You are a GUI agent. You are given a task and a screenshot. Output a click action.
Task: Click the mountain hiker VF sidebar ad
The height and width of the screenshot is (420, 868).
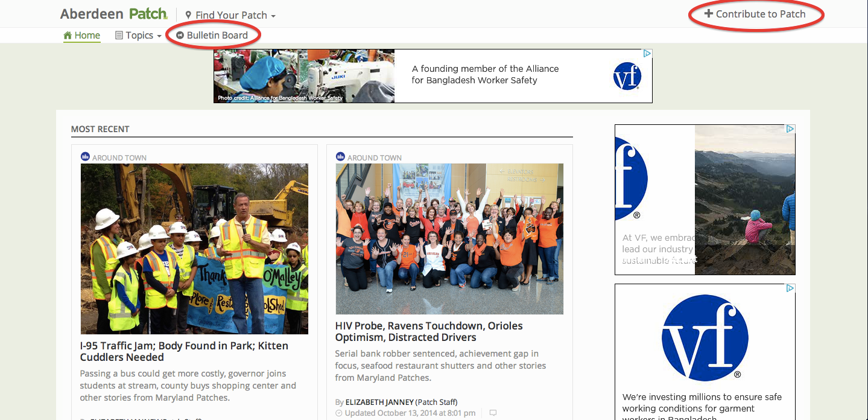pyautogui.click(x=705, y=200)
